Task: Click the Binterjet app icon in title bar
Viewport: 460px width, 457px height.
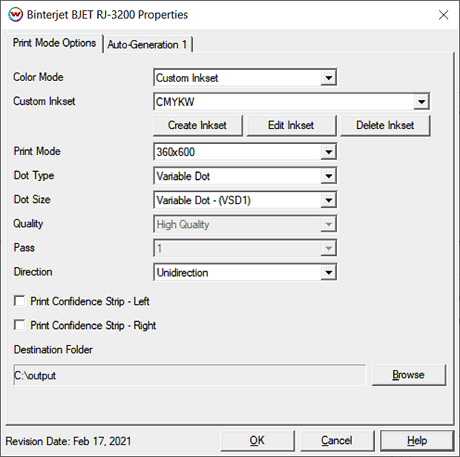Action: pyautogui.click(x=15, y=15)
